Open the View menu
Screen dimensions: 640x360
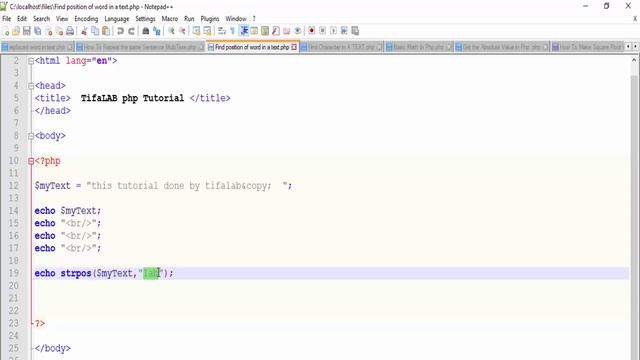[62, 19]
